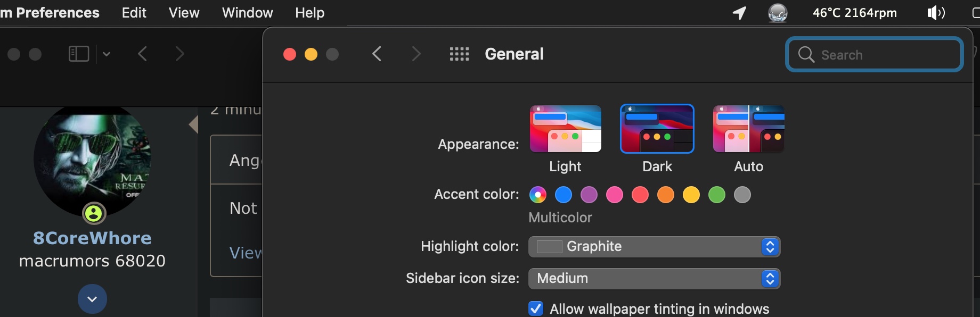This screenshot has height=317, width=980.
Task: Click the show-all grid icon in System Preferences
Action: pyautogui.click(x=459, y=54)
